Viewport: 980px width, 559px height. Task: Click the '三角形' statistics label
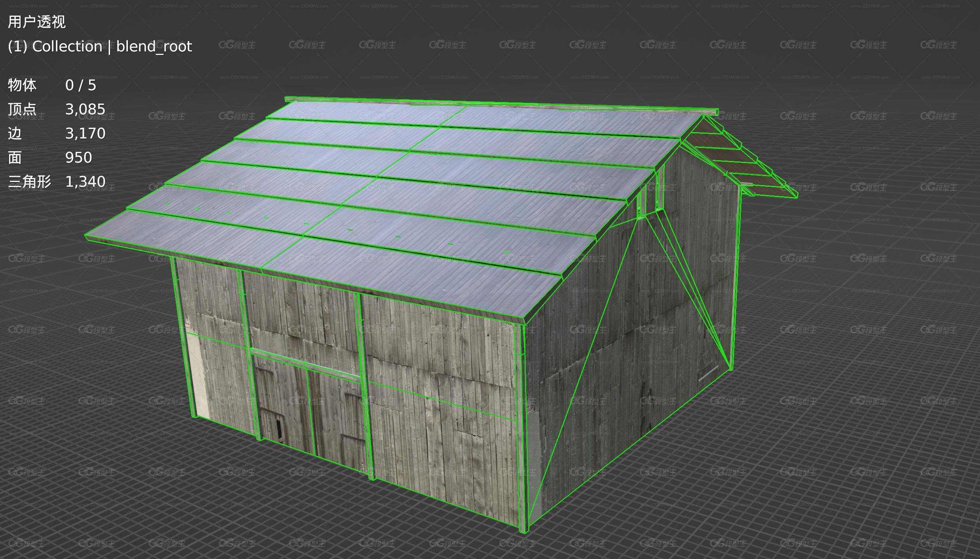coord(30,182)
